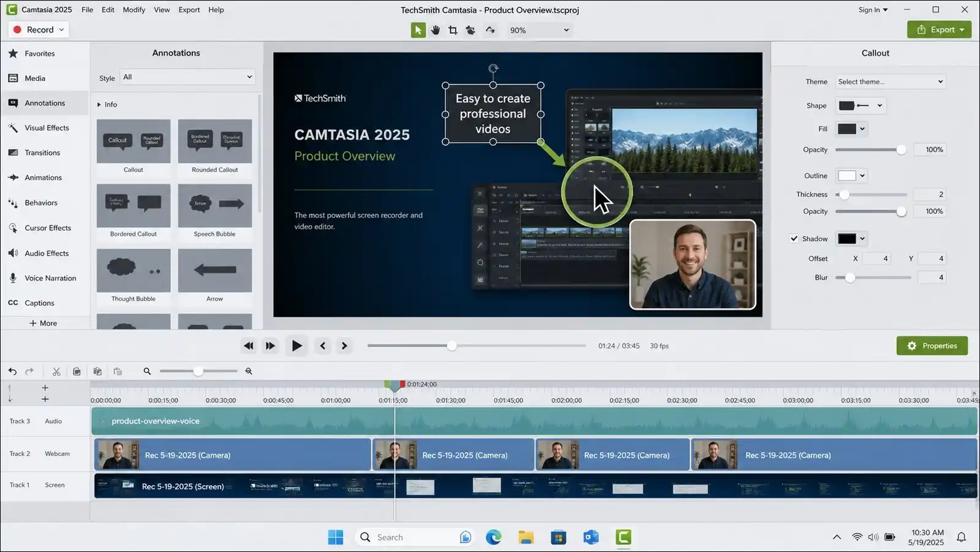Open the Shadow color dropdown
Image resolution: width=980 pixels, height=552 pixels.
pyautogui.click(x=851, y=239)
